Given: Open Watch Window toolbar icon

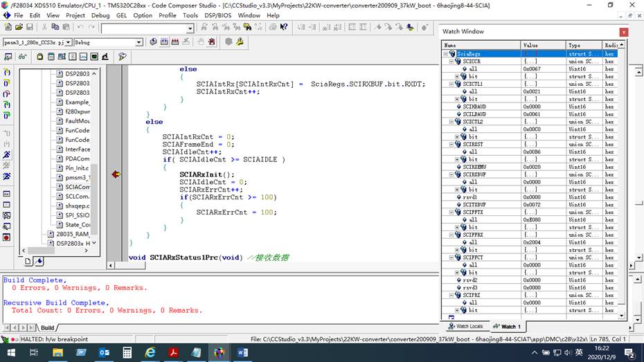Looking at the screenshot, I should click(8, 57).
